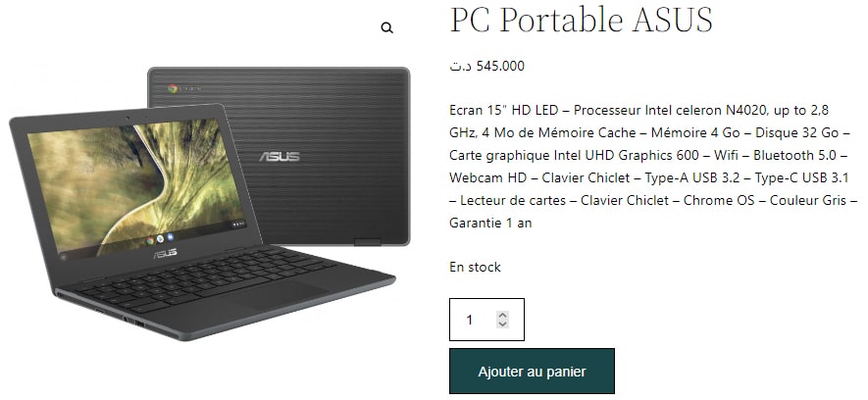Image resolution: width=868 pixels, height=400 pixels.
Task: Click the Garantie 1 an text
Action: coord(490,223)
